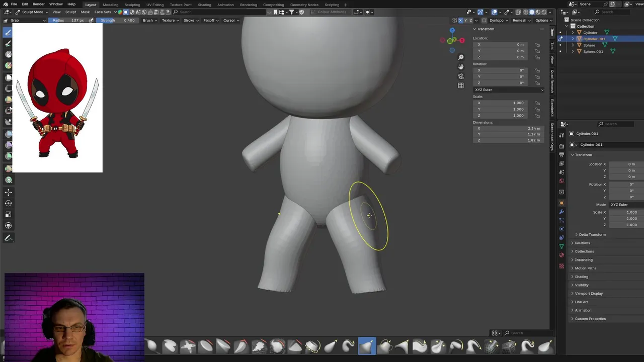The width and height of the screenshot is (644, 362).
Task: Select the Rotate tool in left toolbar
Action: click(x=8, y=203)
